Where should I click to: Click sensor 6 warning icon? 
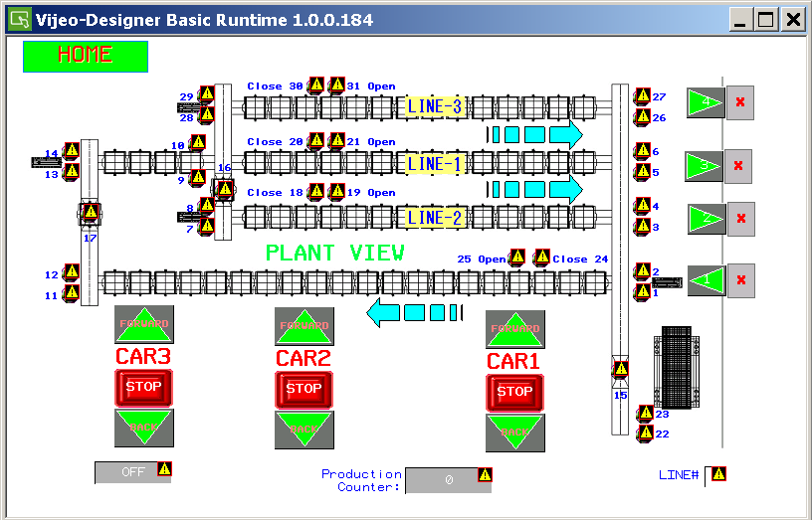point(643,151)
